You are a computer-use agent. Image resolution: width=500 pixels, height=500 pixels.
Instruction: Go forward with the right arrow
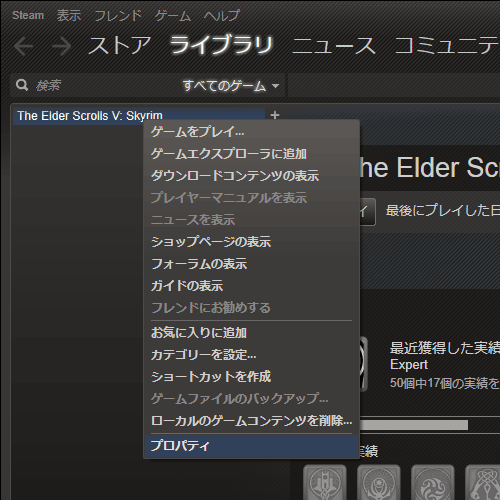(62, 46)
